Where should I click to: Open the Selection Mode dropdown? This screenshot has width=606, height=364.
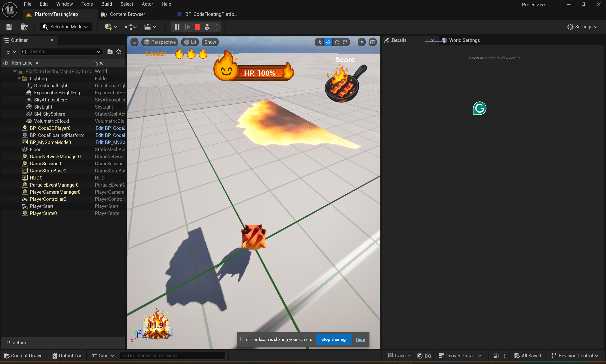click(66, 27)
